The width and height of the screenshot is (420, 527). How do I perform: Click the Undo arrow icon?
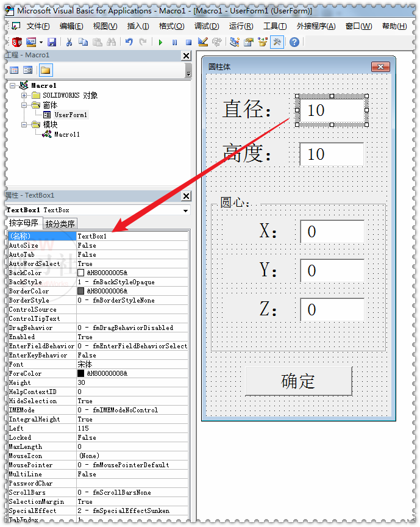(x=129, y=42)
